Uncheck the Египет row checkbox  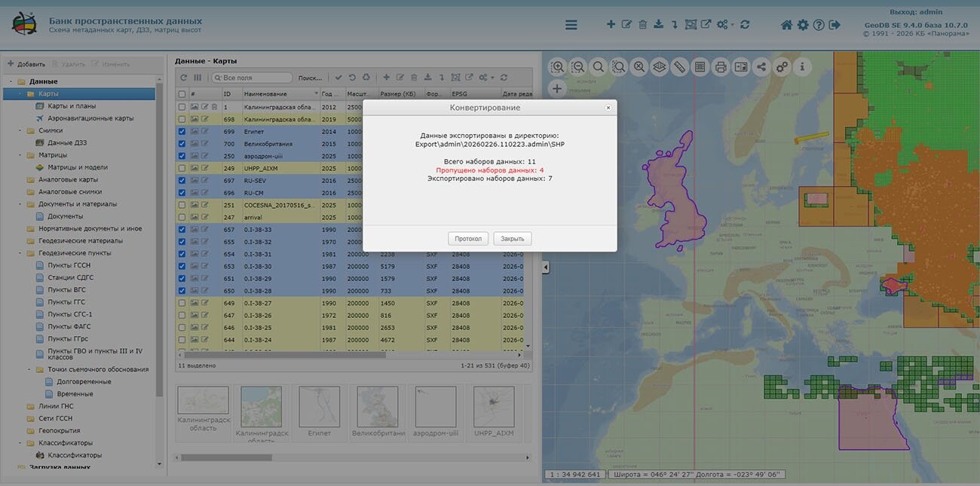pyautogui.click(x=182, y=132)
